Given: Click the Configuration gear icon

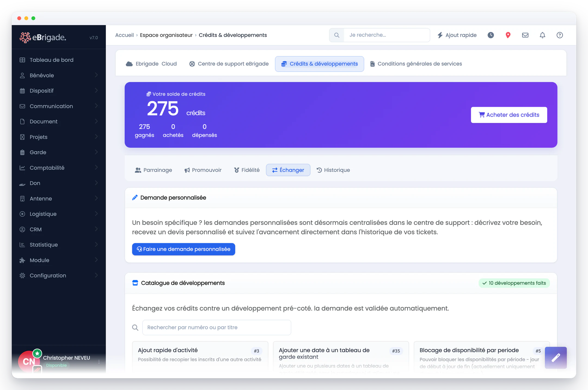Looking at the screenshot, I should pos(22,276).
